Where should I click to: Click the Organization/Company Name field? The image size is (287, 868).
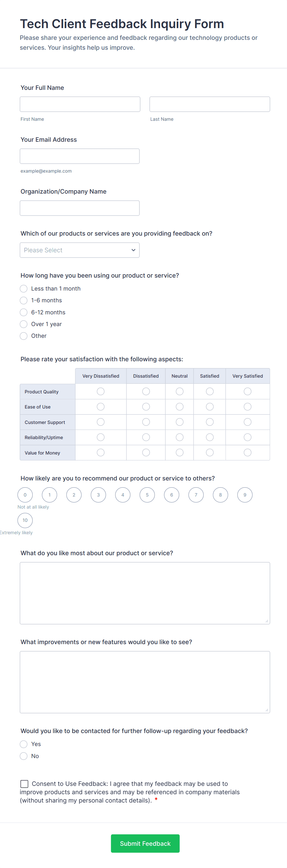(x=80, y=208)
